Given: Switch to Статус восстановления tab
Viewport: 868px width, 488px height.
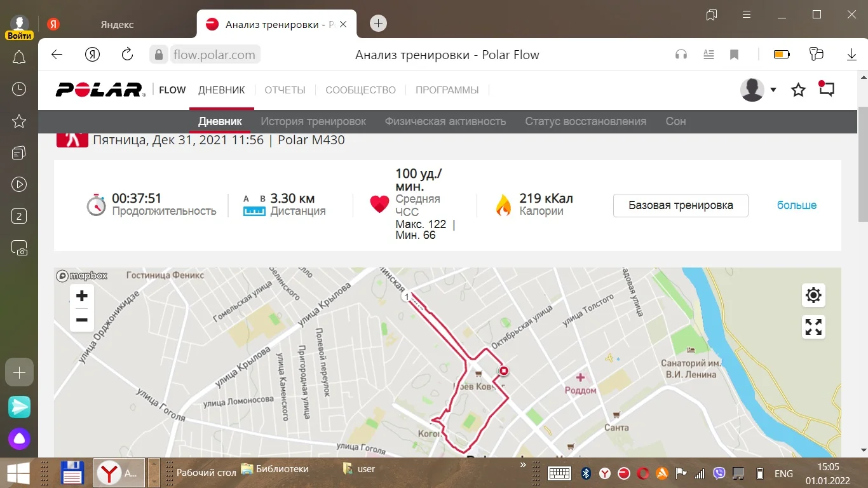Looking at the screenshot, I should coord(585,121).
